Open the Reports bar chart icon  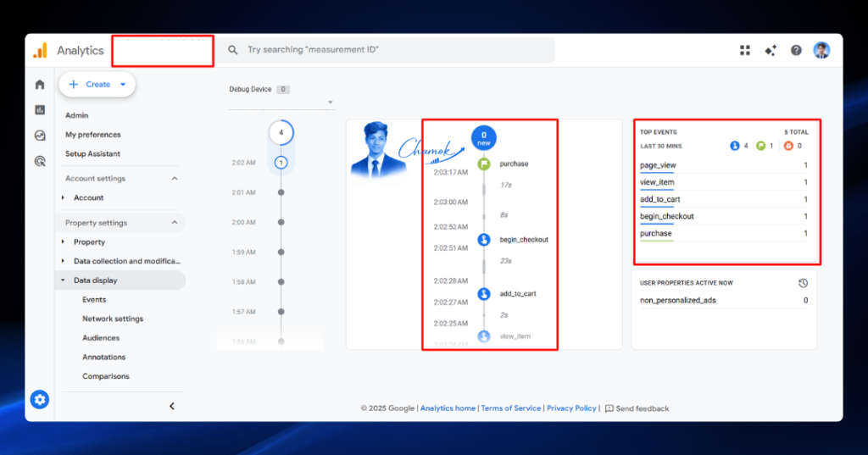pos(40,109)
